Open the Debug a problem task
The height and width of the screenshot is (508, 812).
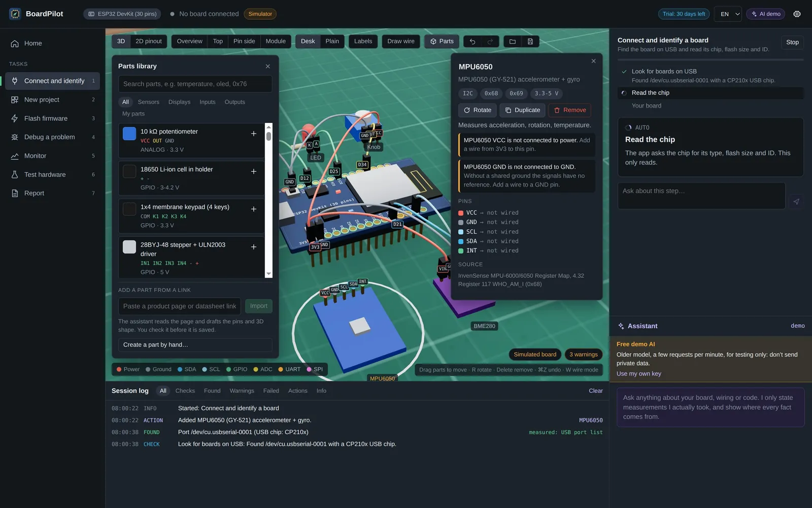(x=53, y=137)
